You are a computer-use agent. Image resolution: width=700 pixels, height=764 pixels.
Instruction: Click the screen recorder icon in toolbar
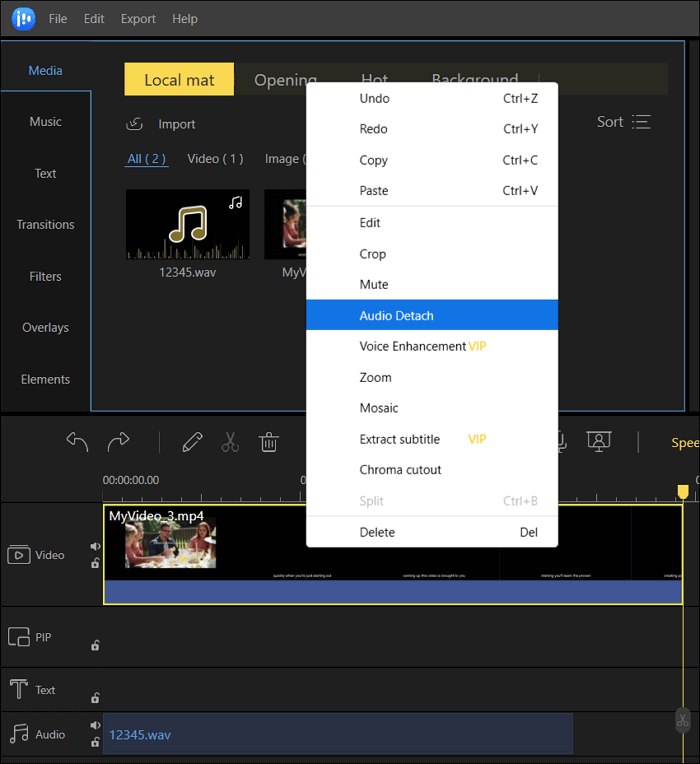[599, 441]
